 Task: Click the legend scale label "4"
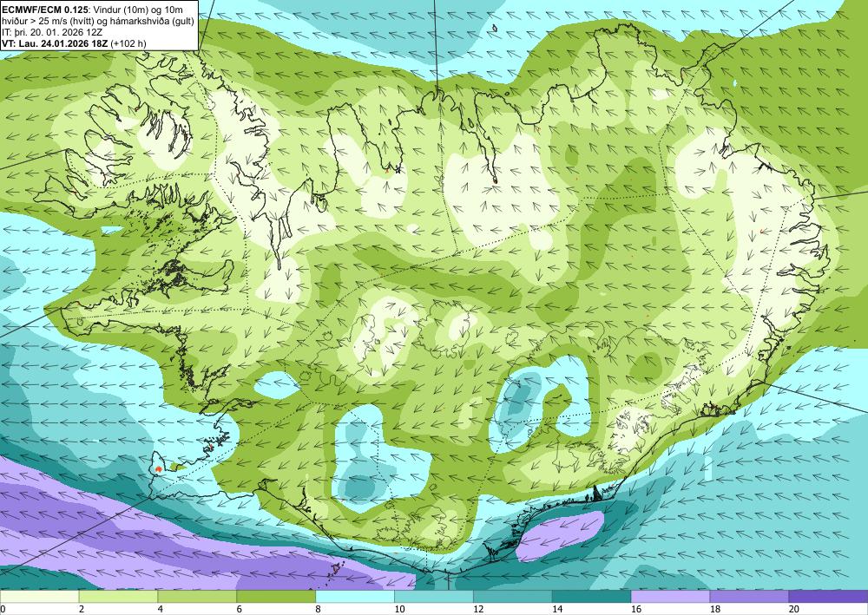click(161, 610)
